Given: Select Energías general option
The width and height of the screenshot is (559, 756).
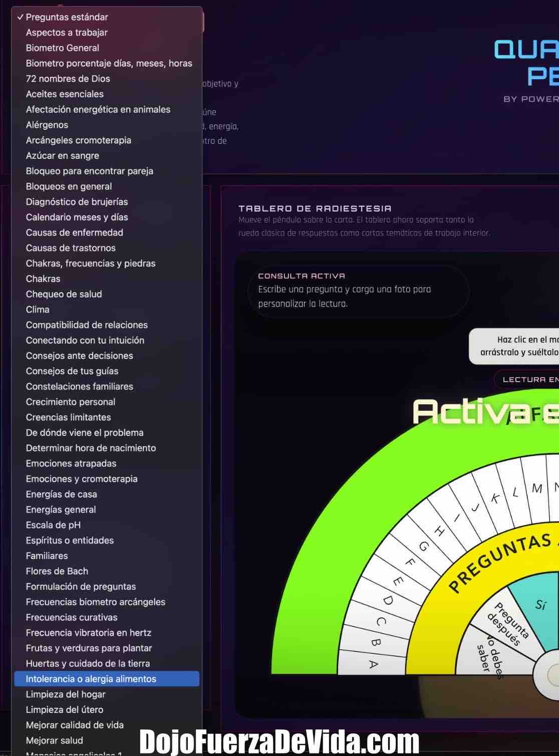Looking at the screenshot, I should (107, 510).
